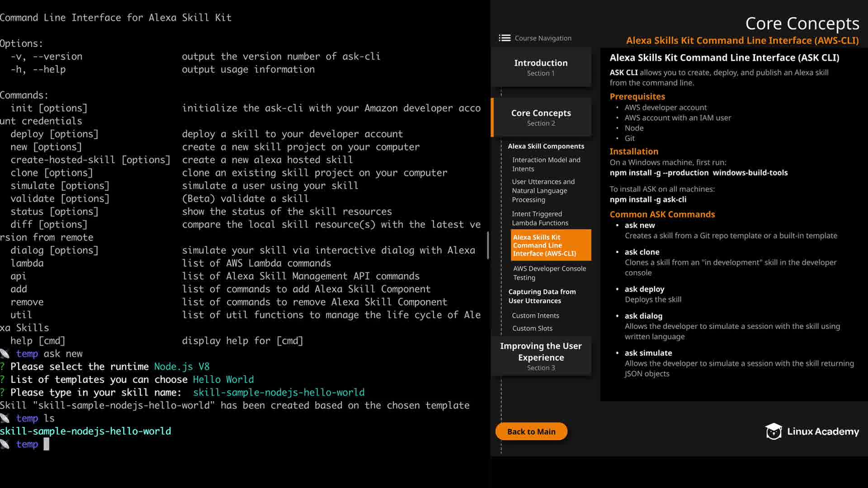This screenshot has width=868, height=488.
Task: Click the Linux Academy owl logo
Action: [x=773, y=432]
